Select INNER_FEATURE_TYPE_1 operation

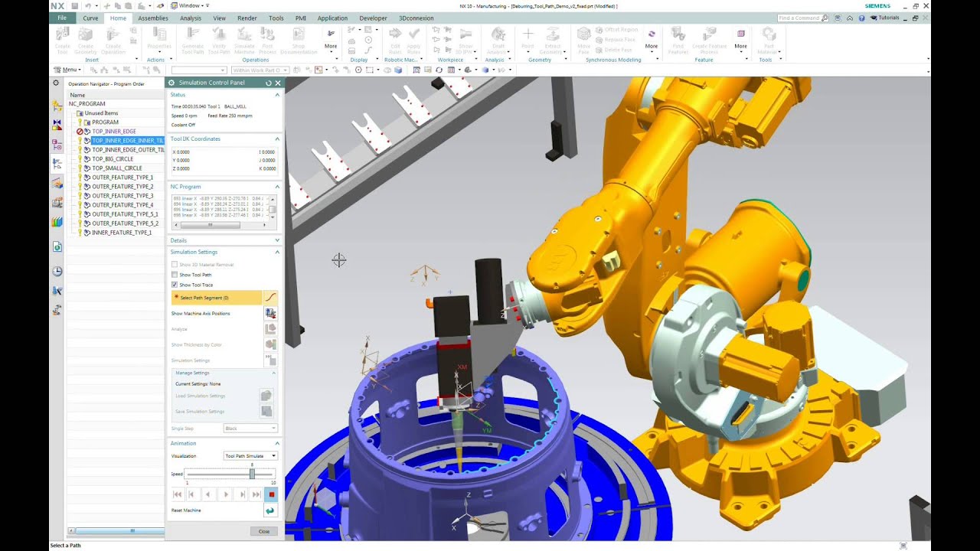[121, 233]
